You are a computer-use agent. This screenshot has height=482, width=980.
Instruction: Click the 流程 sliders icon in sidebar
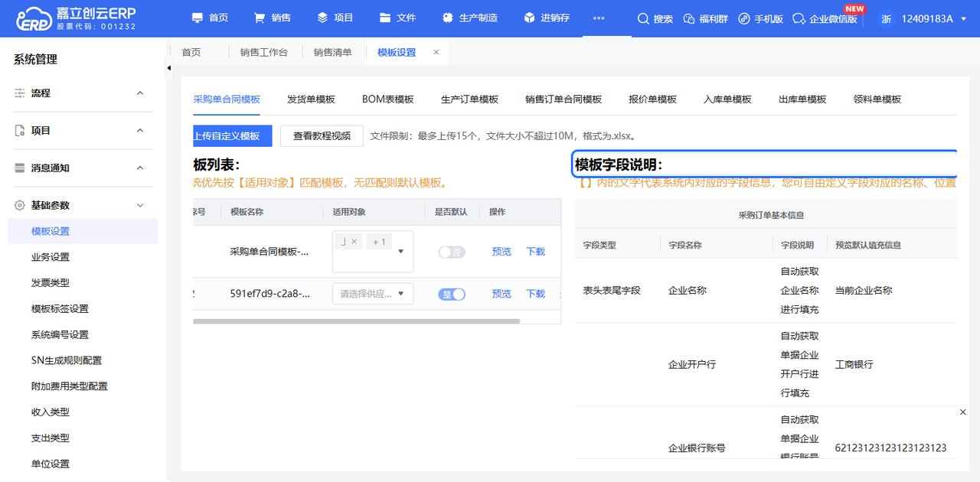pos(20,93)
